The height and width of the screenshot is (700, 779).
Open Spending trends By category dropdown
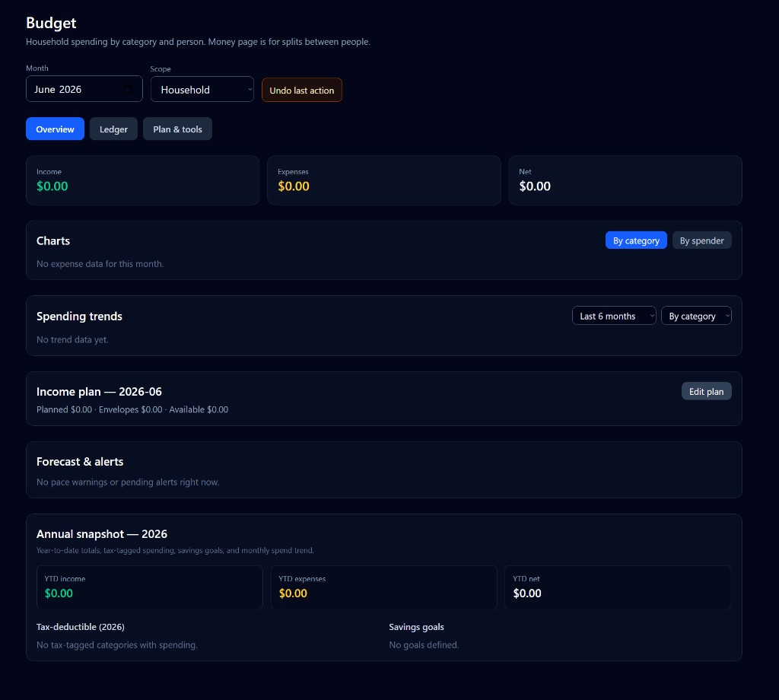[696, 316]
